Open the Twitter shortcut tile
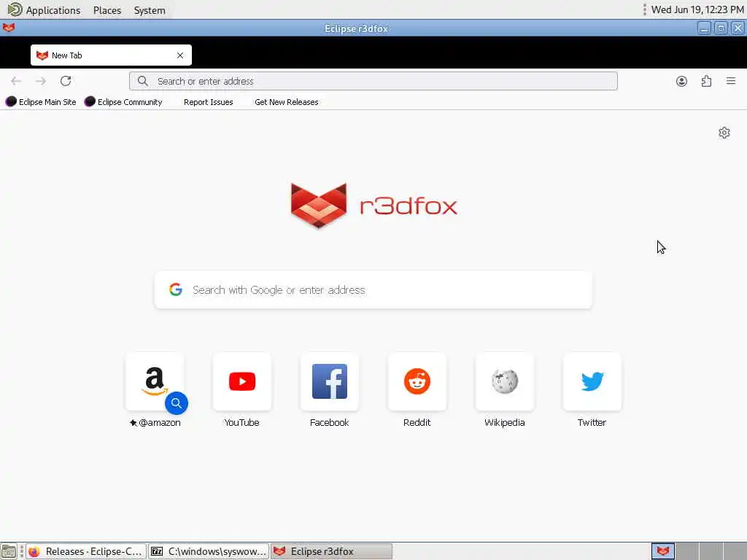747x560 pixels. pyautogui.click(x=592, y=381)
